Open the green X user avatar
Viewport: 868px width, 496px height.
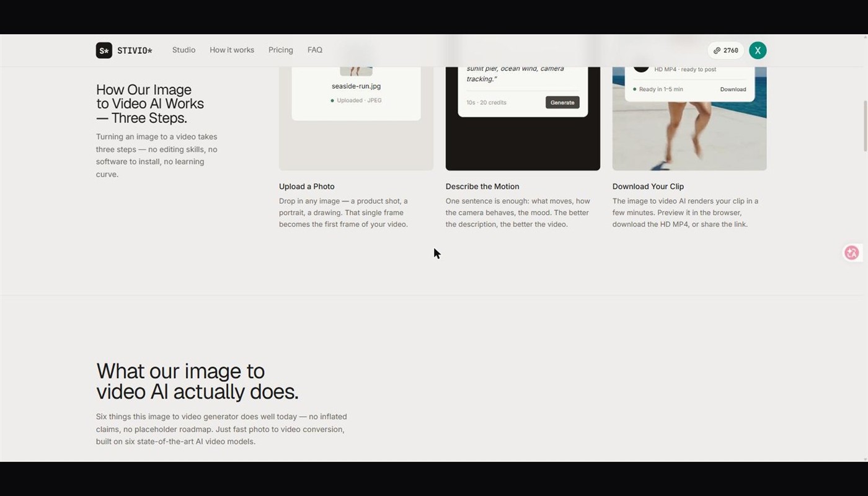click(x=758, y=50)
